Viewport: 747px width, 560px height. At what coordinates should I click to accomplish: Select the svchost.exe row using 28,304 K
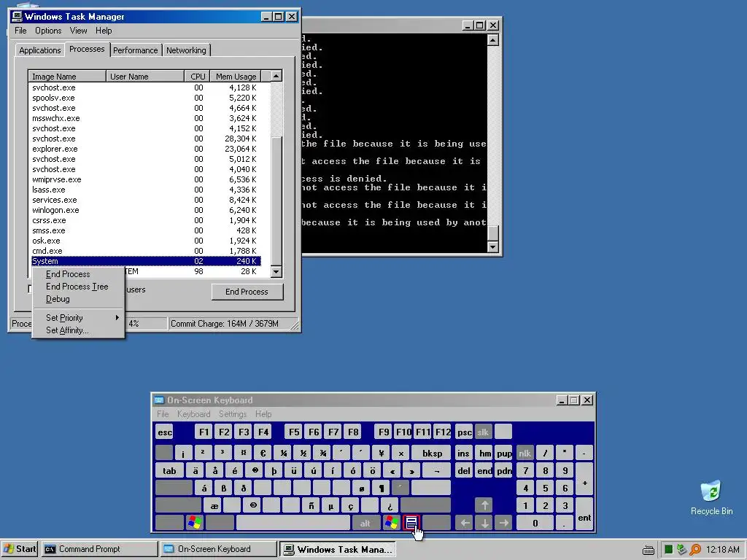coord(145,139)
